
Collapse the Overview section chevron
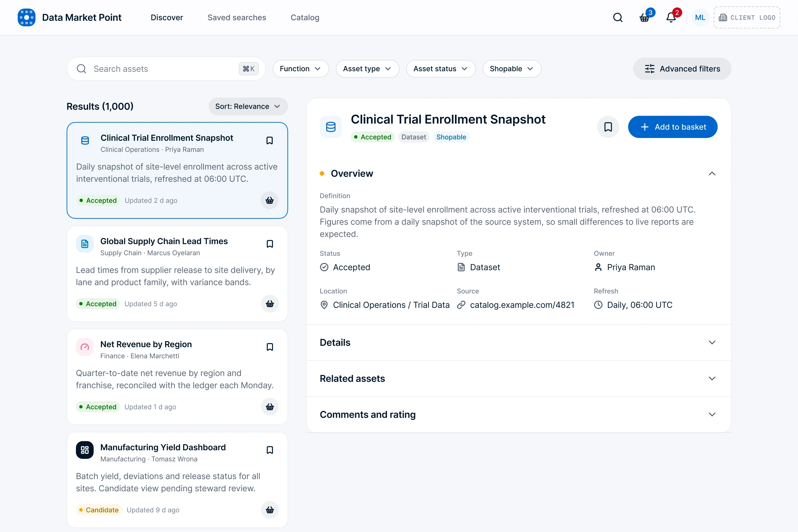pos(712,174)
